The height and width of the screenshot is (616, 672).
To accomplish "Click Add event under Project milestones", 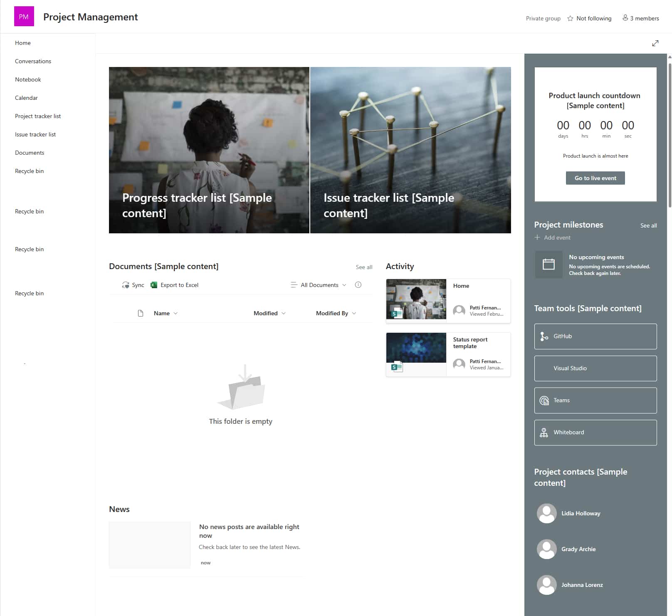I will [x=553, y=237].
